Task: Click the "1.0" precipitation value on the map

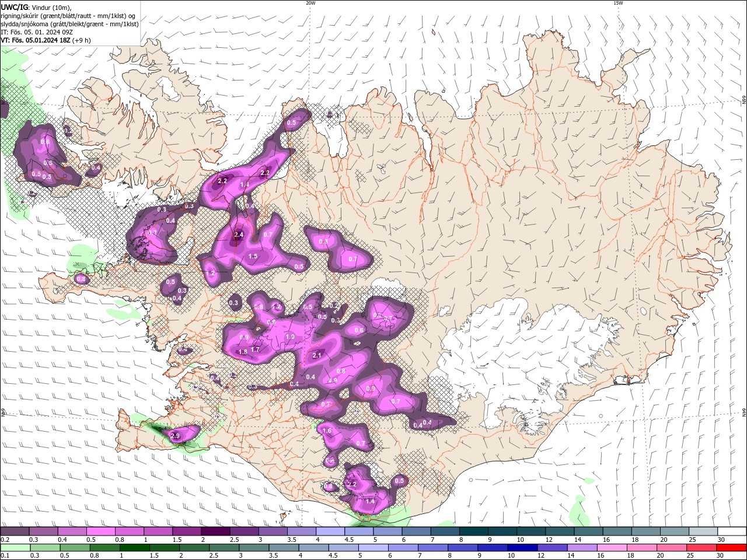Action: point(290,337)
